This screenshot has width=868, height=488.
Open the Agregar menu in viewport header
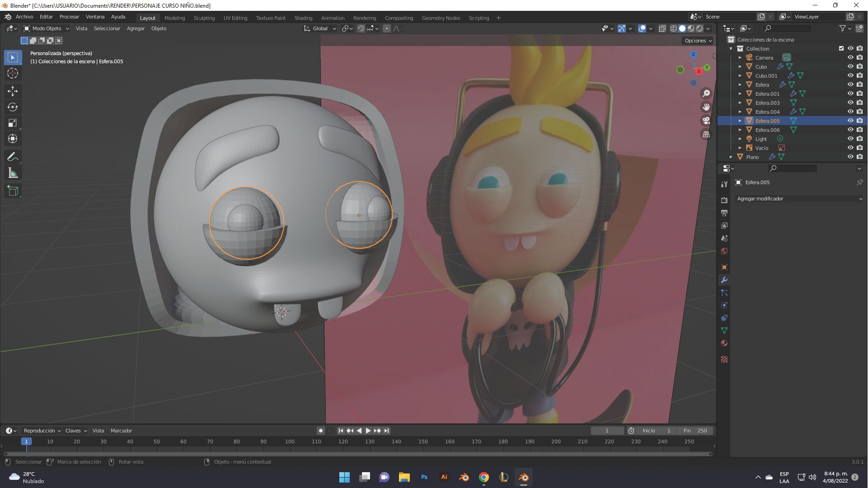[136, 28]
